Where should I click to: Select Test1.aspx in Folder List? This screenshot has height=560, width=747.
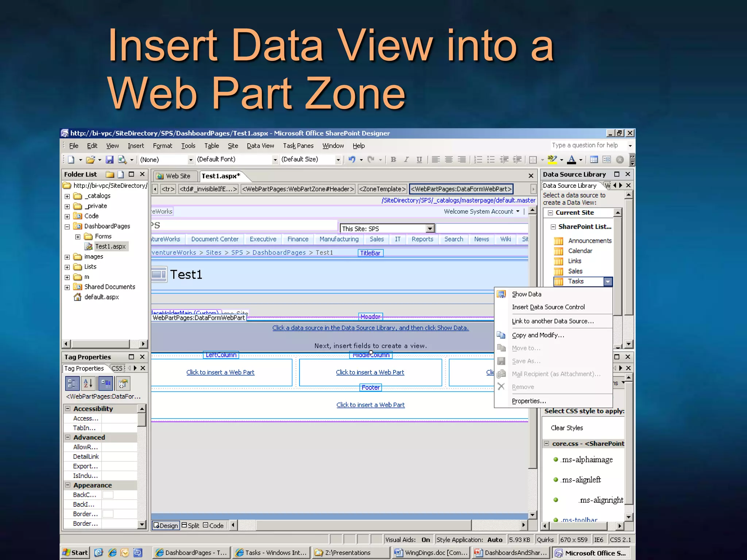[110, 246]
